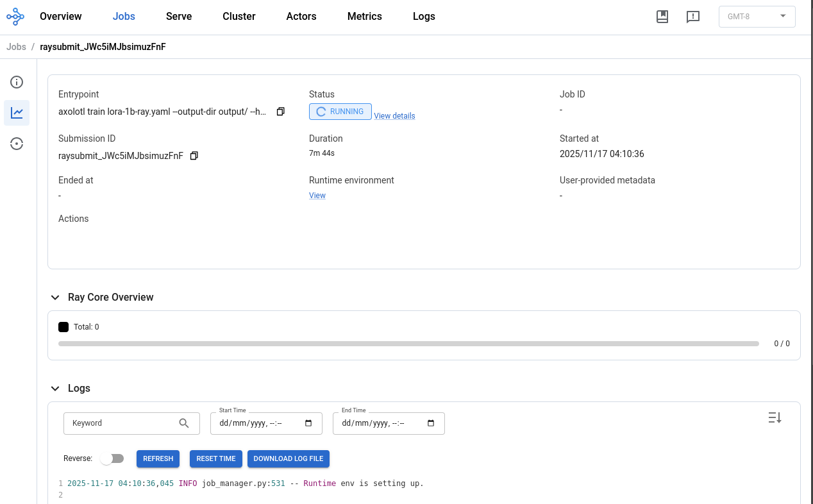Click the circular target sidebar icon
813x504 pixels.
17,144
